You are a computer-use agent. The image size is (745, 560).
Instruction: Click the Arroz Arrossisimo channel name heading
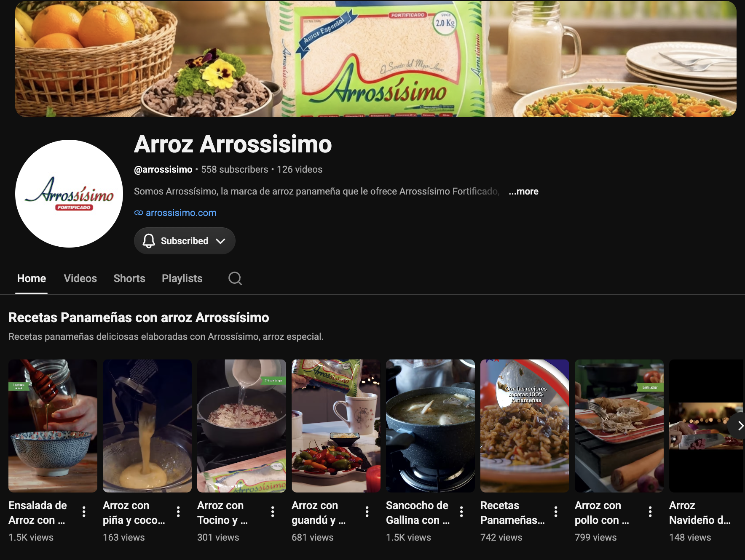pyautogui.click(x=233, y=144)
